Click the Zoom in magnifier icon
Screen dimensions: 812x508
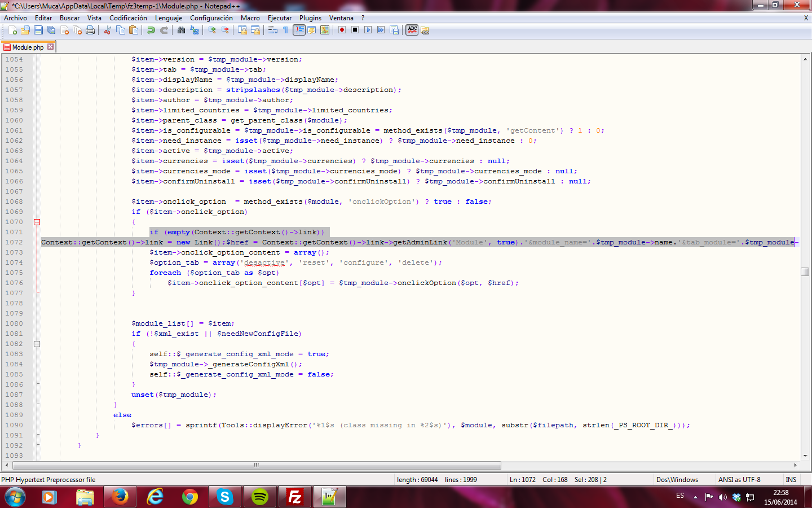pyautogui.click(x=212, y=30)
